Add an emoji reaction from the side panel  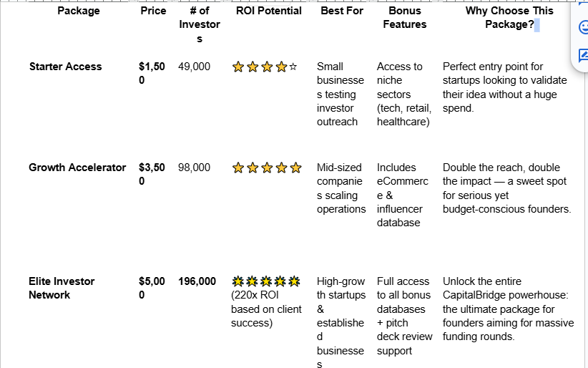[x=584, y=27]
